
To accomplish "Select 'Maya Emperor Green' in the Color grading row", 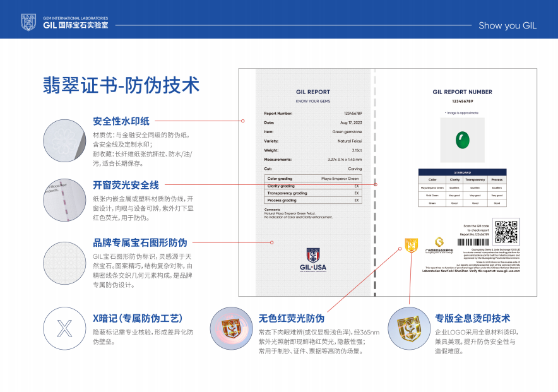I will (x=340, y=179).
